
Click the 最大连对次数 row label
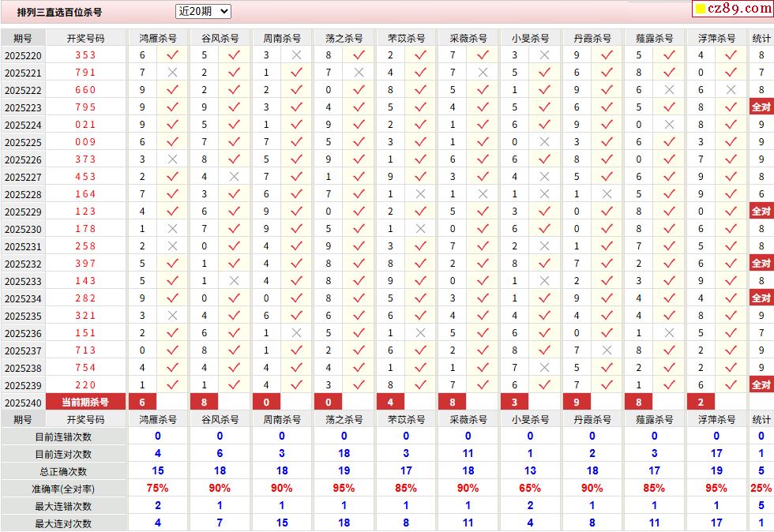click(63, 523)
